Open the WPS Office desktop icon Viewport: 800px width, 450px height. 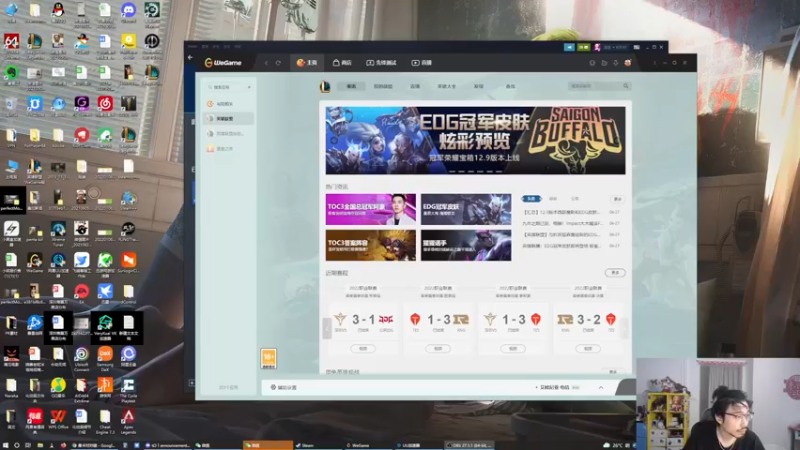pos(58,419)
